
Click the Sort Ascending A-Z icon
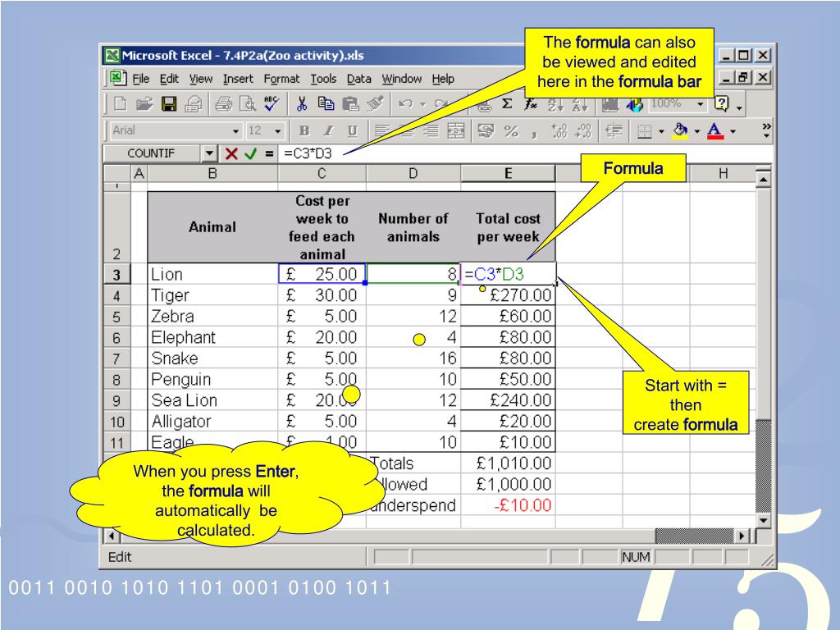click(x=555, y=104)
